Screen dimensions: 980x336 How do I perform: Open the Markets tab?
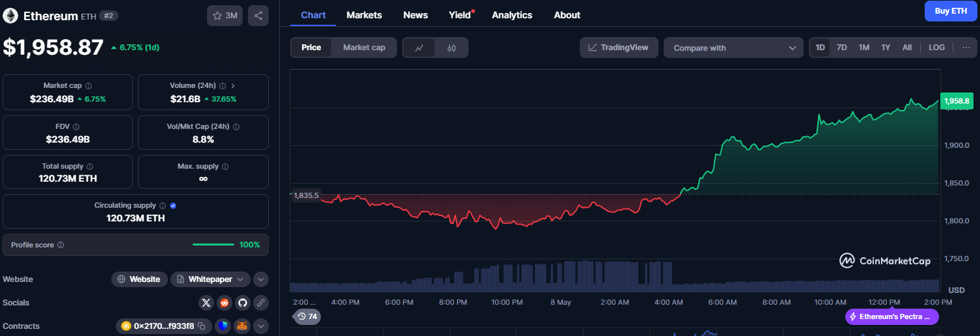[364, 15]
